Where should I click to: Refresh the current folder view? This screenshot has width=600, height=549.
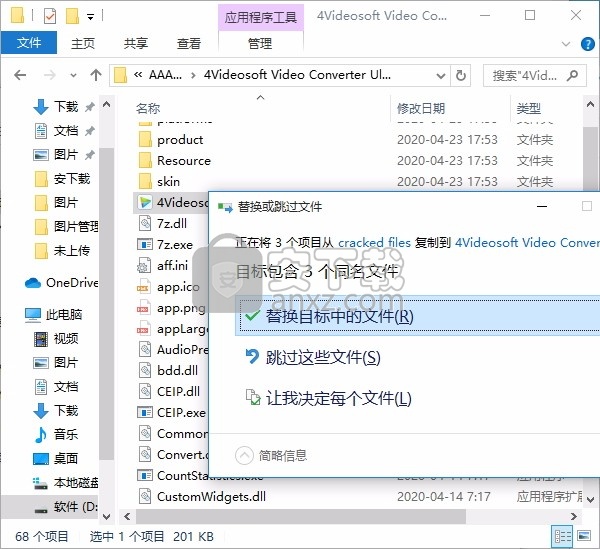[x=461, y=76]
